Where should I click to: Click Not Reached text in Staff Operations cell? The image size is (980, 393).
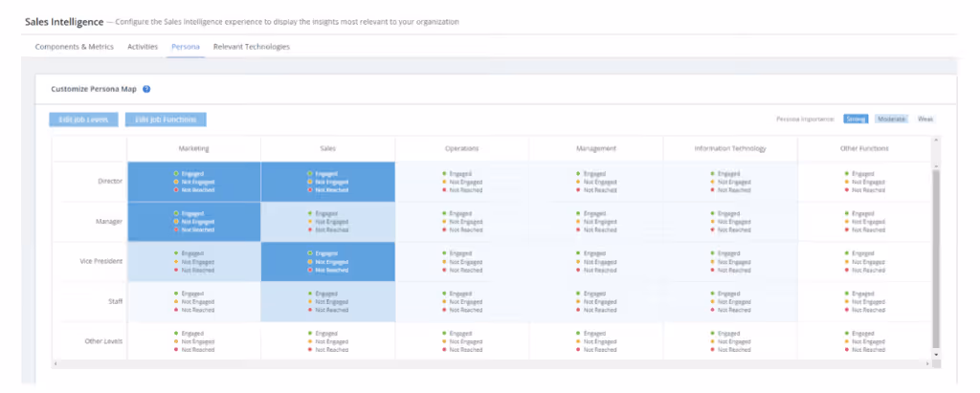[x=466, y=310]
